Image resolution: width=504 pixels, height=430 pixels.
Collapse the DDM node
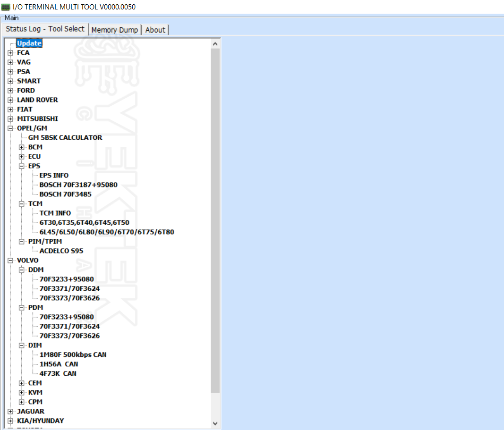pos(22,270)
